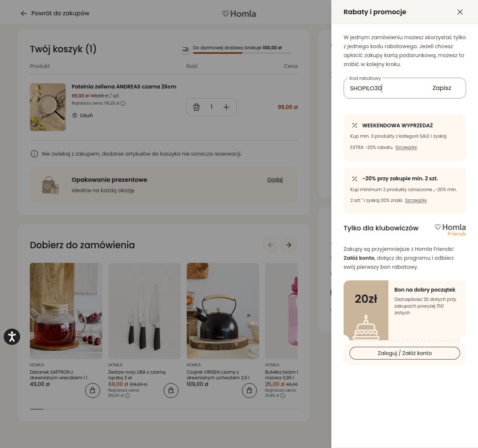Open Szczegóły for the -20% min. 2 szt. promo
The height and width of the screenshot is (448, 478).
pyautogui.click(x=416, y=200)
